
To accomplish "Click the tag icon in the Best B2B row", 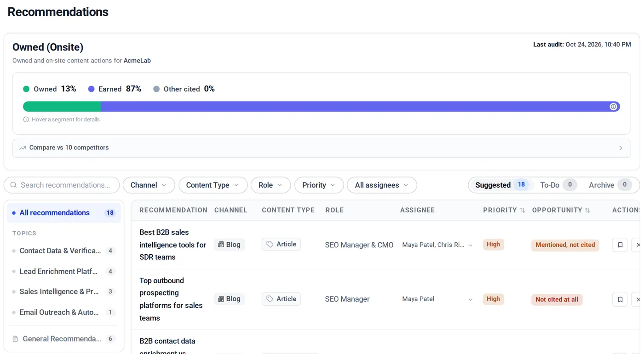I will [270, 245].
